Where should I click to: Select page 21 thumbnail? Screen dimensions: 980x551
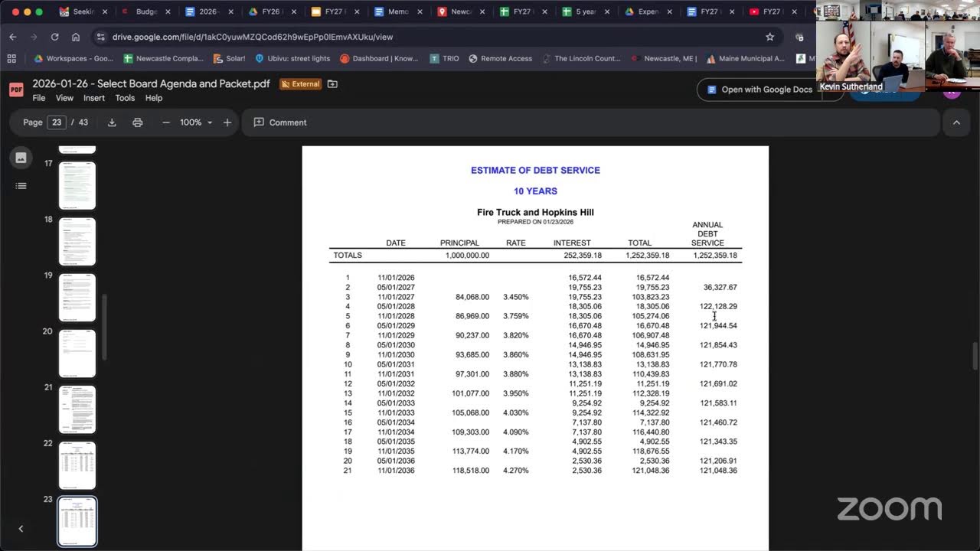click(77, 409)
